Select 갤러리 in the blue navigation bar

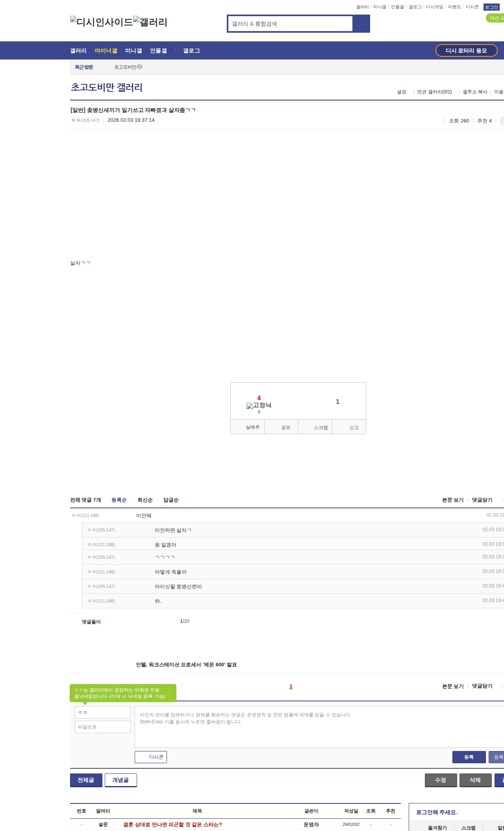pyautogui.click(x=78, y=51)
